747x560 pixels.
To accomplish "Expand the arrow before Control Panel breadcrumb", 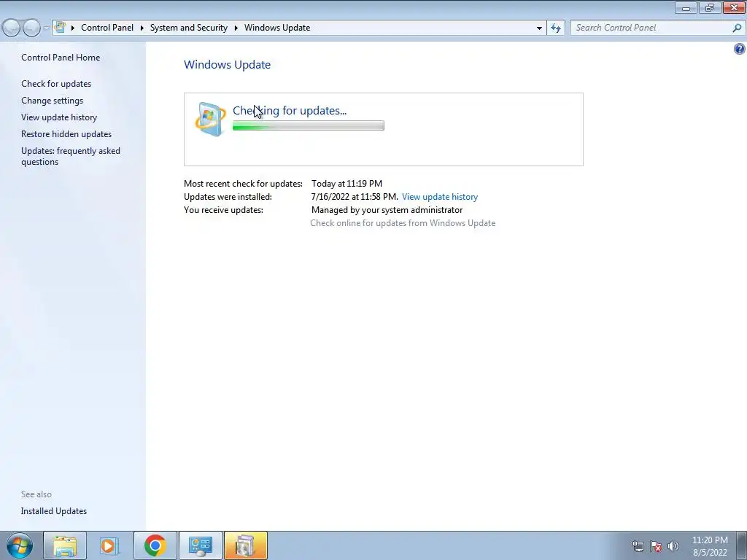I will tap(73, 28).
